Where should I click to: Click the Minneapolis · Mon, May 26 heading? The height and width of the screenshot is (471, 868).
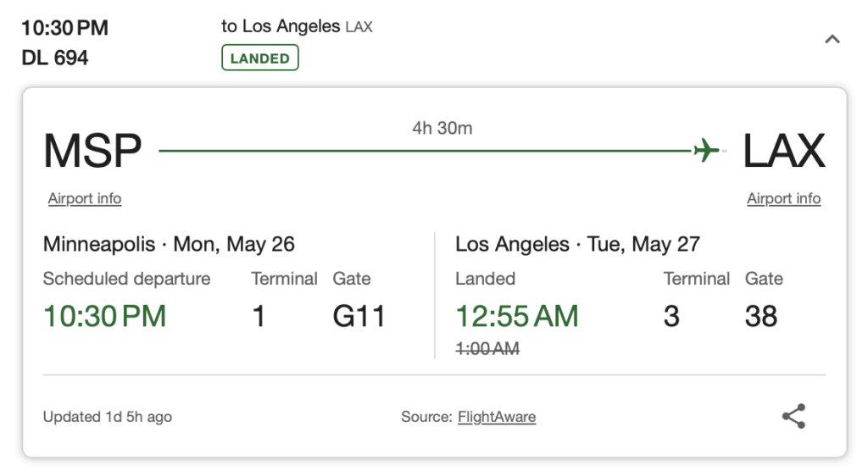click(169, 245)
